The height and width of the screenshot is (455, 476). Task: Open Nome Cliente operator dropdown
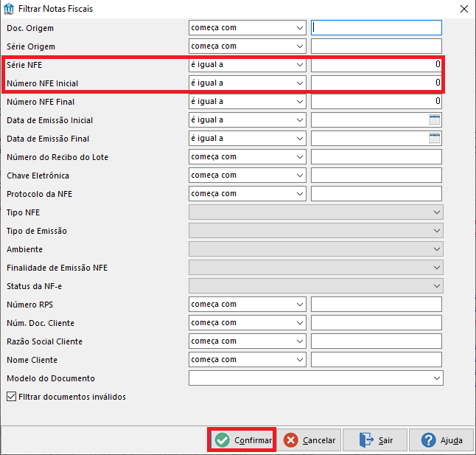pyautogui.click(x=247, y=360)
